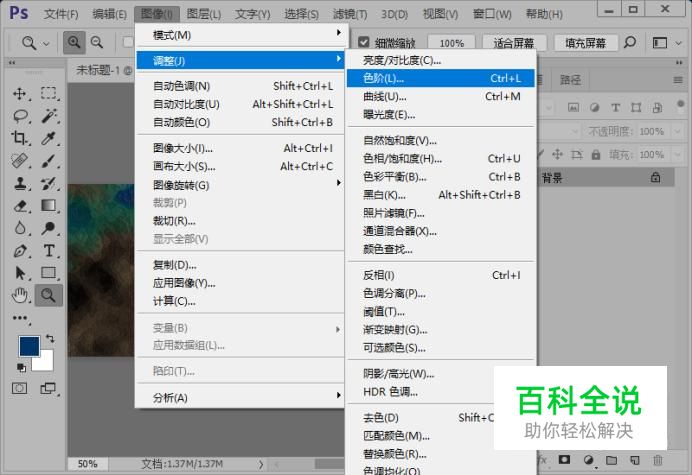Open the 填充 100% dropdown
Viewport: 692px width, 475px height.
pos(677,155)
